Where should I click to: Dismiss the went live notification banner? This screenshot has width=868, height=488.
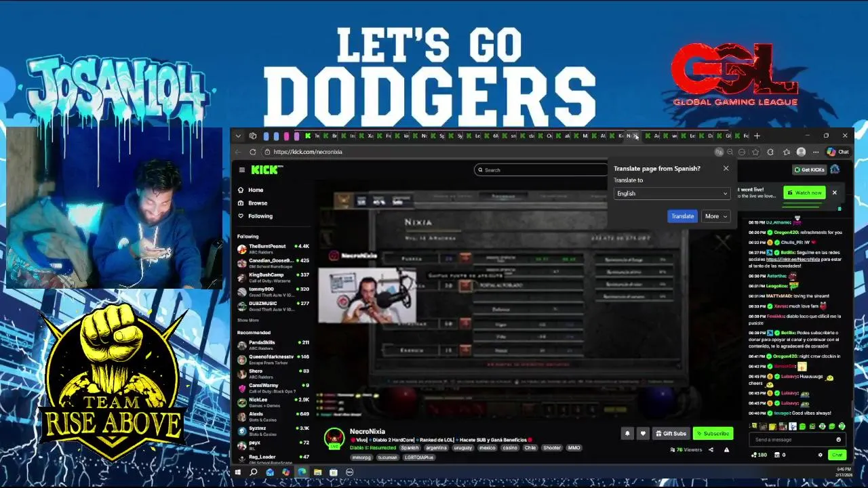pos(835,192)
